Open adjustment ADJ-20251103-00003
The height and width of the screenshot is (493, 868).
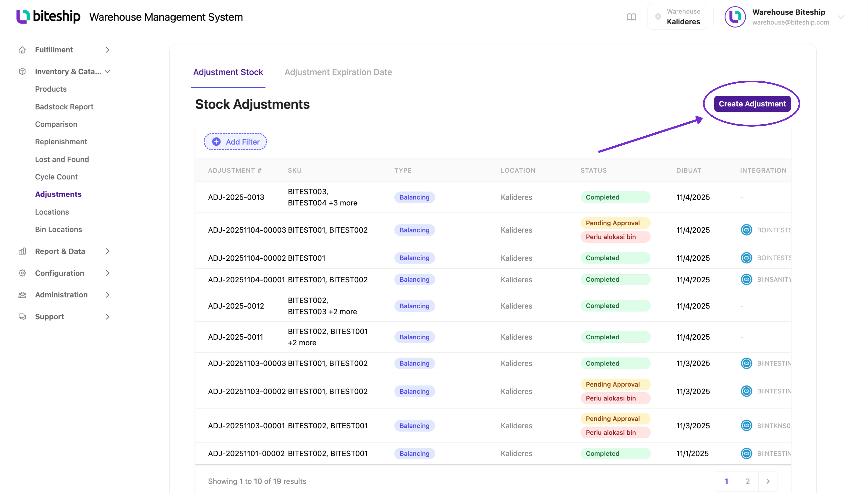coord(247,363)
